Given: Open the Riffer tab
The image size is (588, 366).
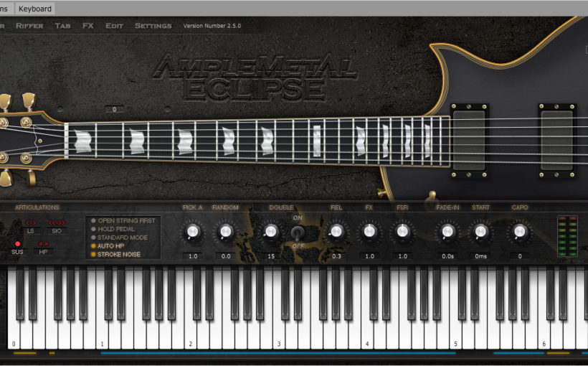Looking at the screenshot, I should pyautogui.click(x=29, y=26).
